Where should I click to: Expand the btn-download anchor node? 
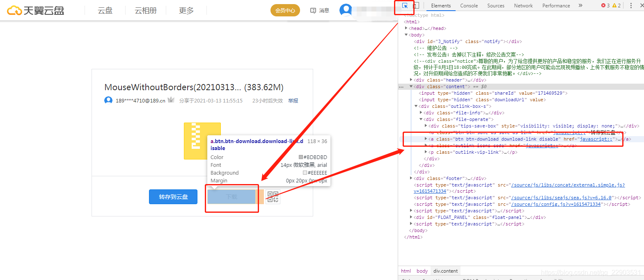(426, 139)
